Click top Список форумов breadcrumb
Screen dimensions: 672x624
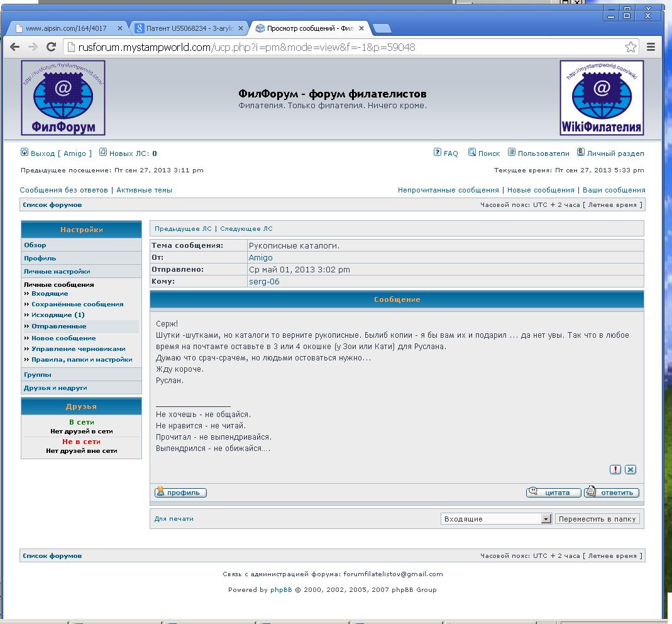click(52, 205)
